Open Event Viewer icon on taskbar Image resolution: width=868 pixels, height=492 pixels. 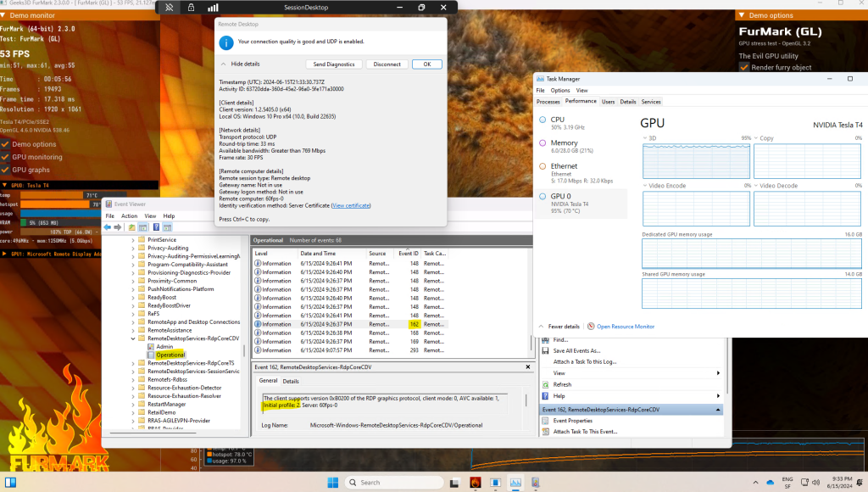(x=536, y=482)
